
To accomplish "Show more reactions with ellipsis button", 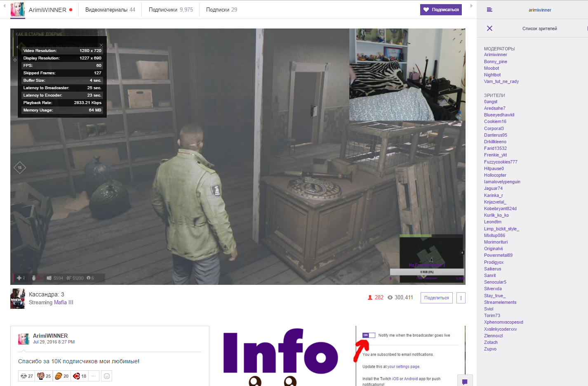I will (94, 376).
